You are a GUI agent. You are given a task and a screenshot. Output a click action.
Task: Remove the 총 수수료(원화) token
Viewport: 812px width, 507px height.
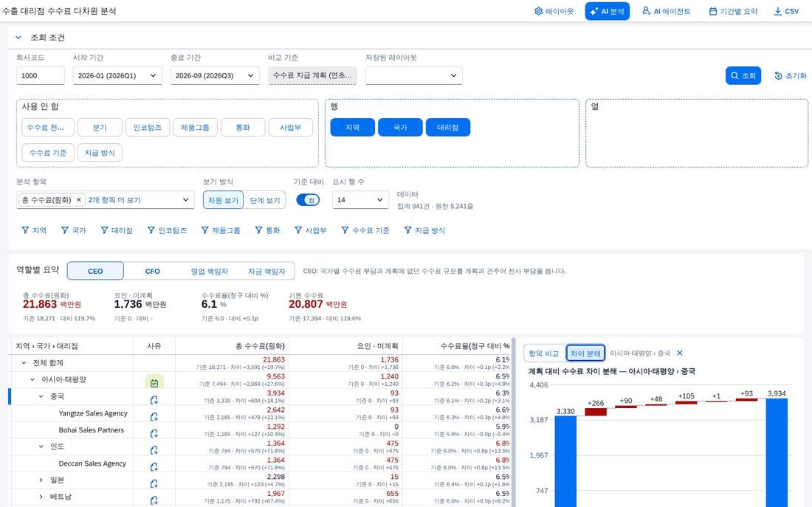tap(79, 200)
